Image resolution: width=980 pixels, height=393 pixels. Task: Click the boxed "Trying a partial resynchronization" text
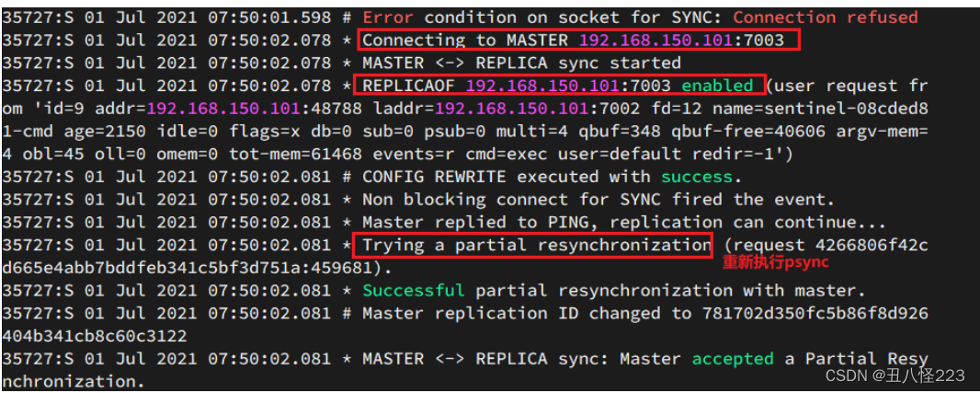tap(536, 246)
